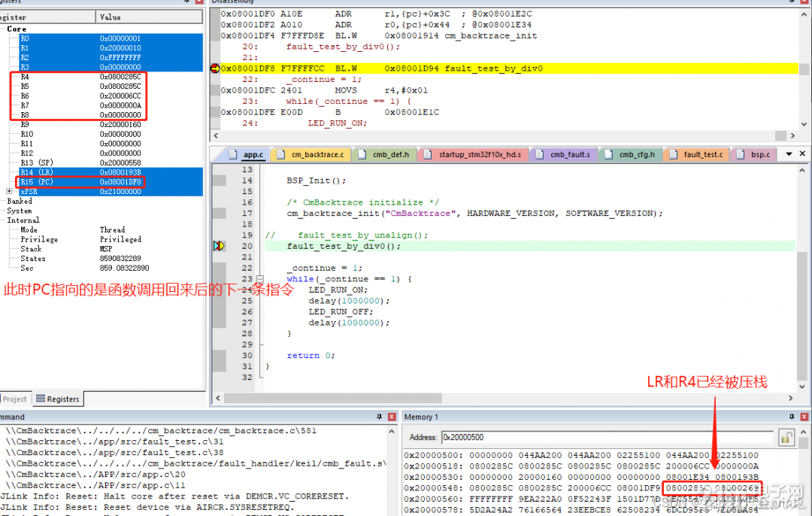
Task: Expand the xPSR register node
Action: click(x=9, y=191)
